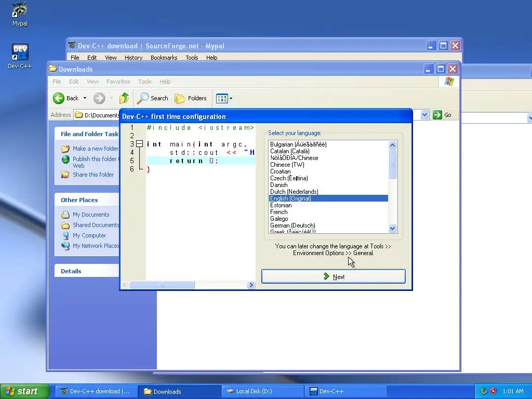Viewport: 532px width, 399px height.
Task: Select Bulgarian in the language list
Action: coord(328,144)
